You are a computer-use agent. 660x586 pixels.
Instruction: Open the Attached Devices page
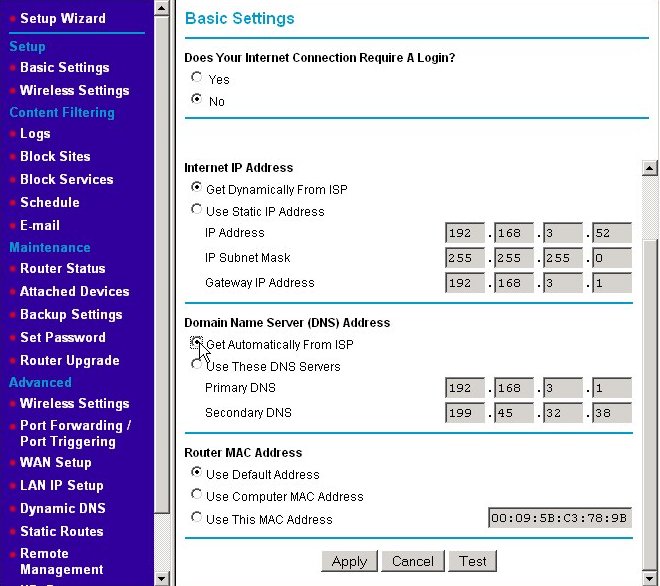[75, 291]
